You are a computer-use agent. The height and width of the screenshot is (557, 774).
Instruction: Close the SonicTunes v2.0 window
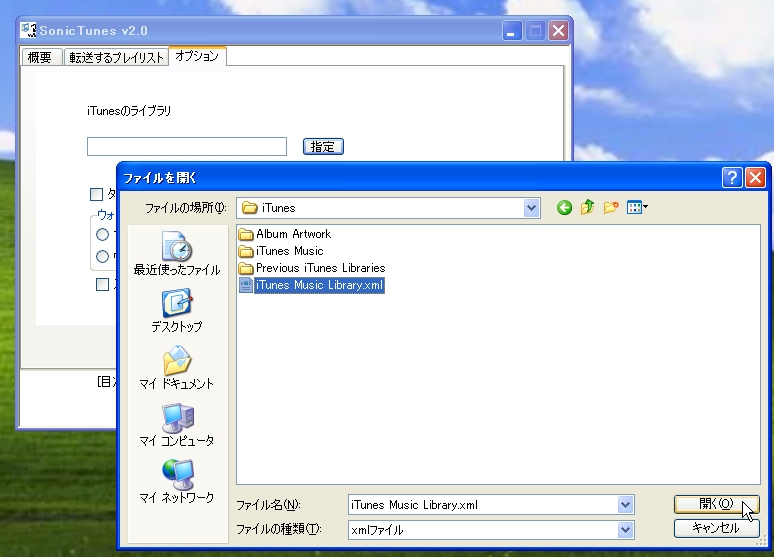click(558, 31)
